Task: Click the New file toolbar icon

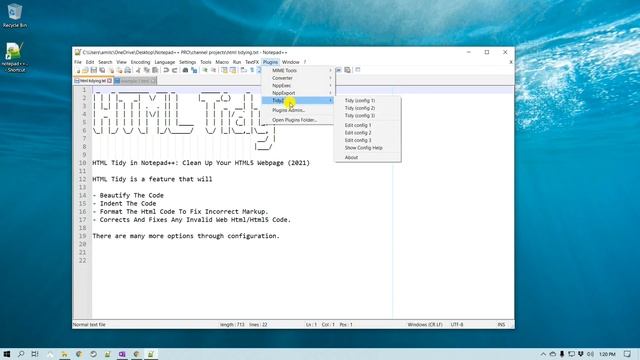Action: click(78, 70)
